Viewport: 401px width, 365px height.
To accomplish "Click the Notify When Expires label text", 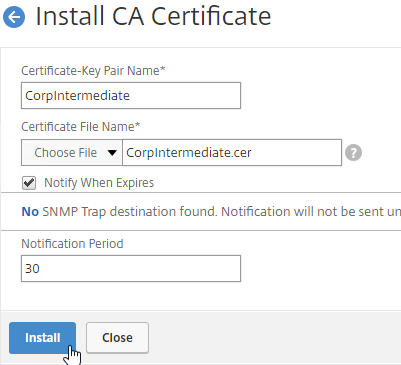I will coord(99,183).
